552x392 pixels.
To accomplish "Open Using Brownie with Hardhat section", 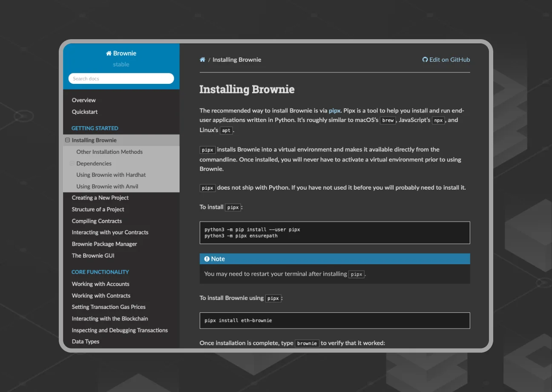I will [x=111, y=175].
